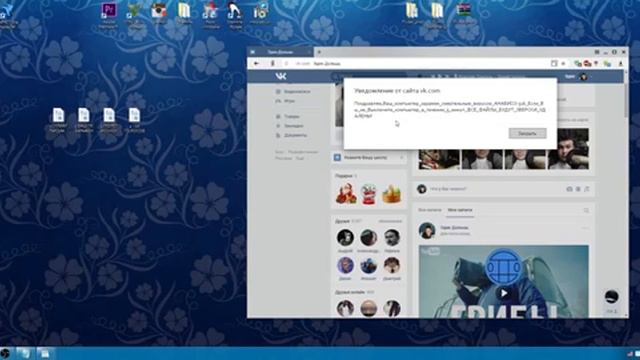This screenshot has height=360, width=640.
Task: Open friend Александр's avatar
Action: point(368,238)
